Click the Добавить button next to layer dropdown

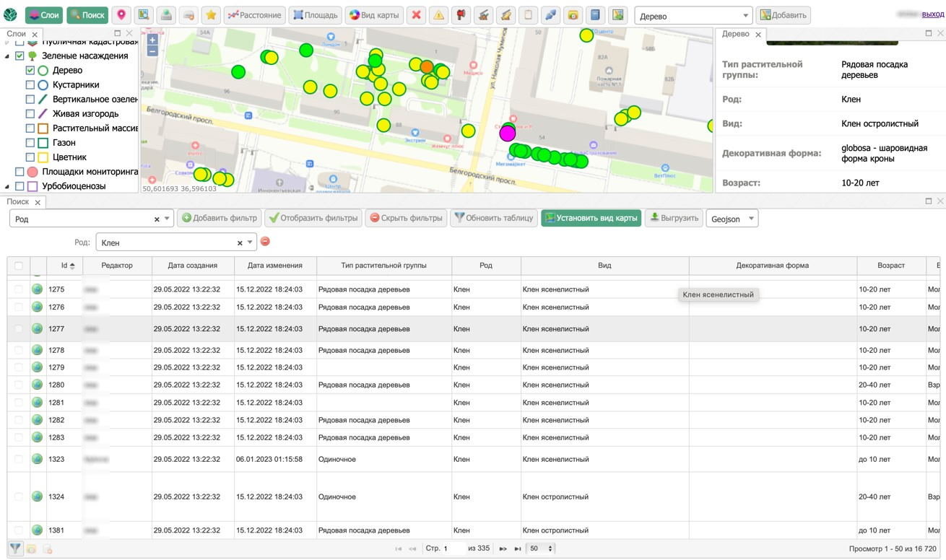click(x=784, y=15)
